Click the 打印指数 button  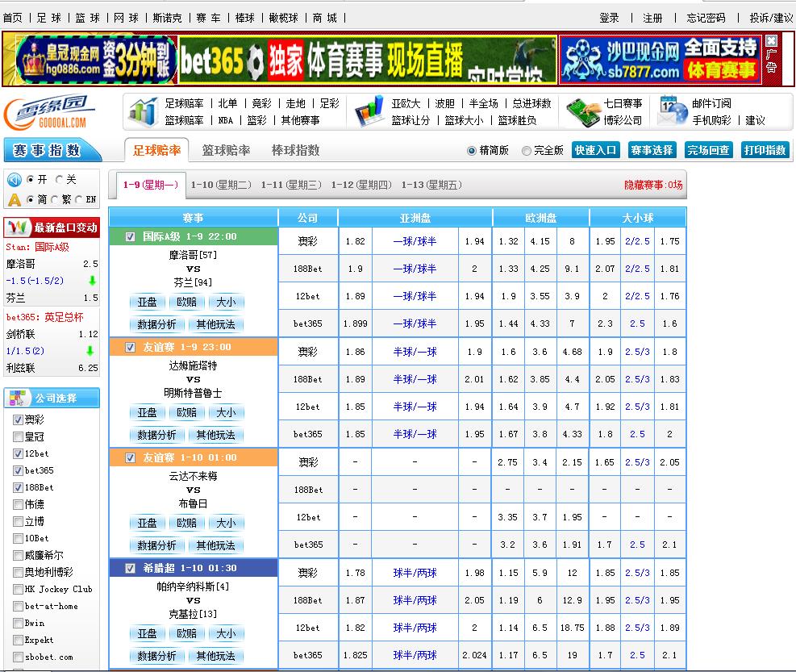765,150
